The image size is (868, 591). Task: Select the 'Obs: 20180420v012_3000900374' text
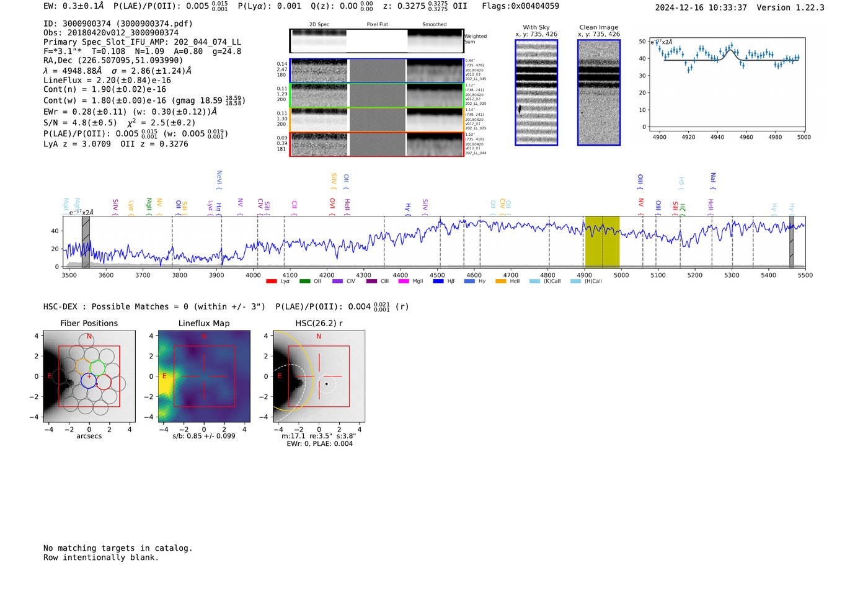click(111, 33)
